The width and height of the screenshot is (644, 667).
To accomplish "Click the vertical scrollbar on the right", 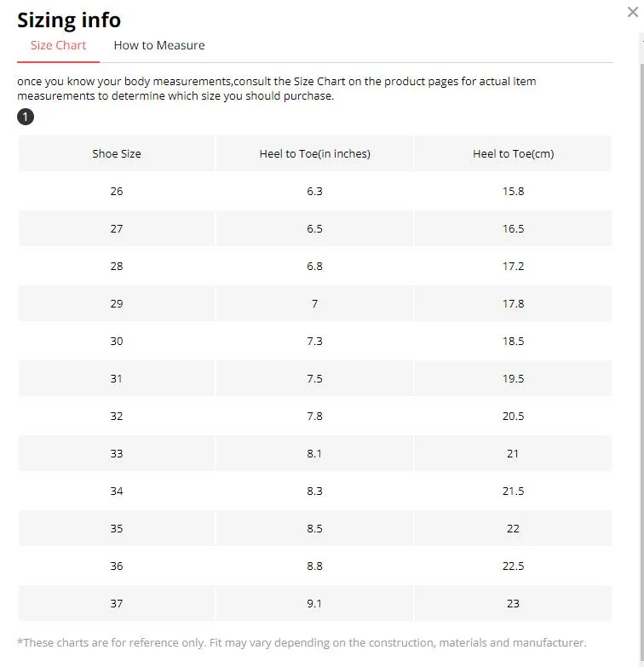I will [642, 361].
